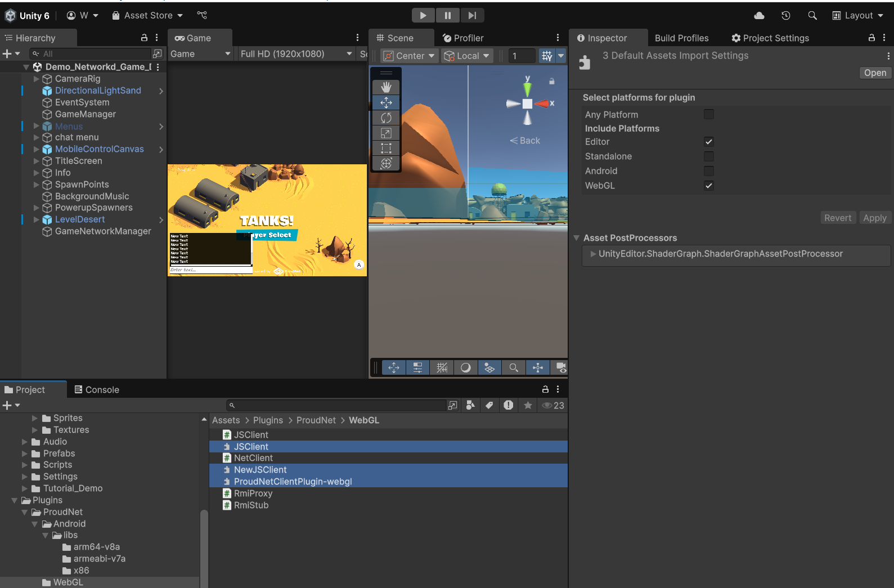
Task: Tick the Android platform checkbox
Action: [708, 171]
